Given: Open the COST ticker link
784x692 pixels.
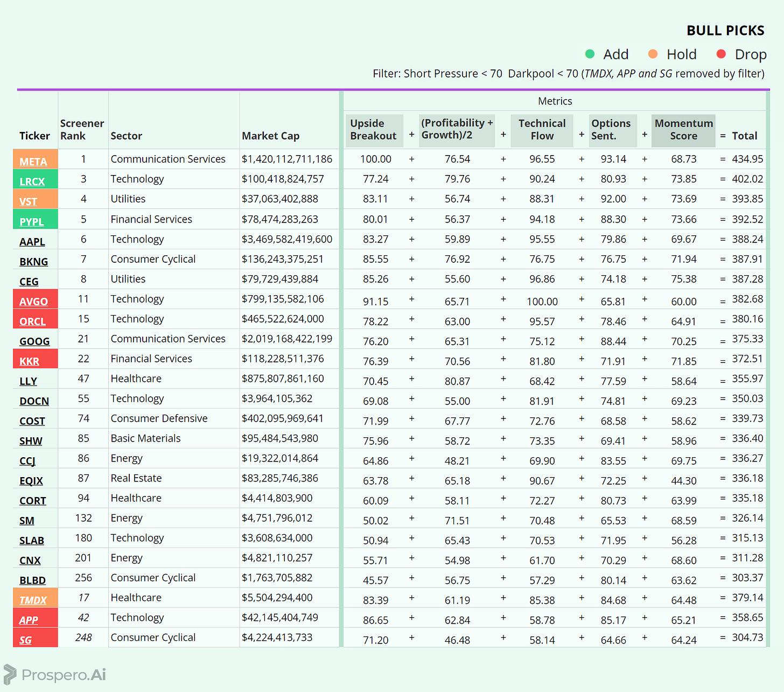Looking at the screenshot, I should point(32,421).
